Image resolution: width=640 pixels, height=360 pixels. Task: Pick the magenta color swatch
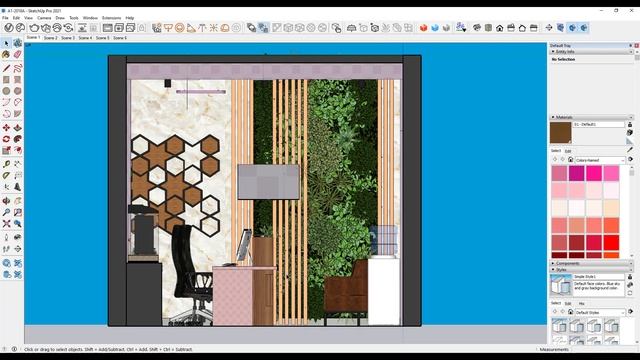576,173
